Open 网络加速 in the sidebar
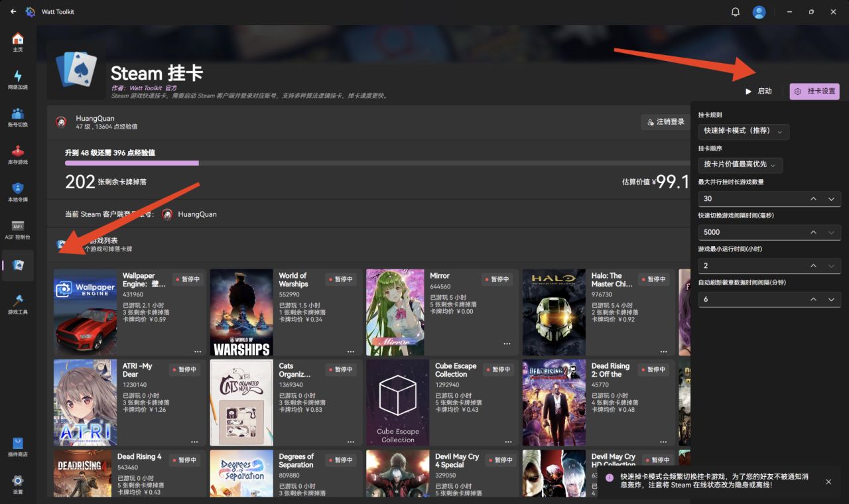Image resolution: width=849 pixels, height=504 pixels. pos(18,80)
